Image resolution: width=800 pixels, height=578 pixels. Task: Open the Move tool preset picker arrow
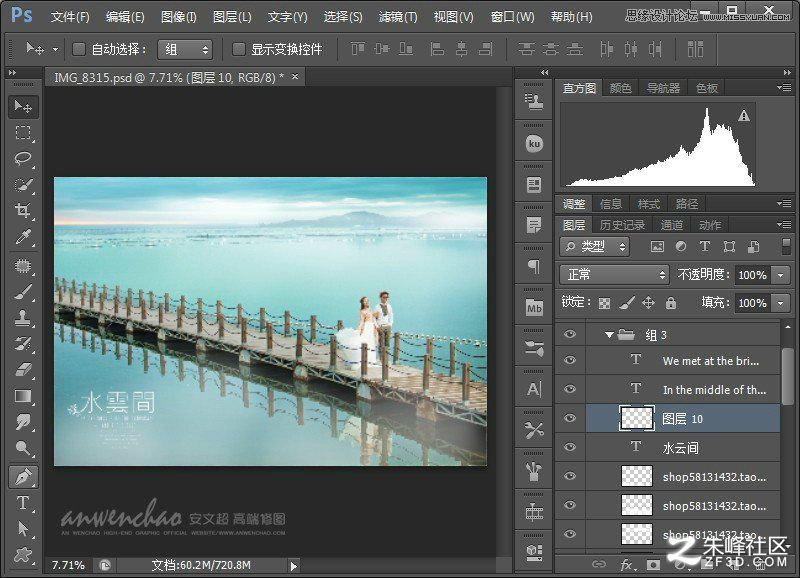(55, 50)
